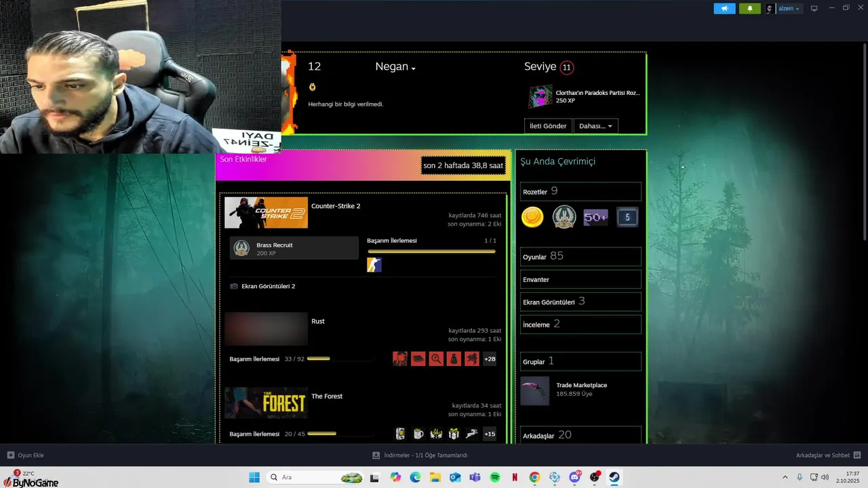Open the Oyunlar 85 games list
This screenshot has height=488, width=868.
point(580,256)
